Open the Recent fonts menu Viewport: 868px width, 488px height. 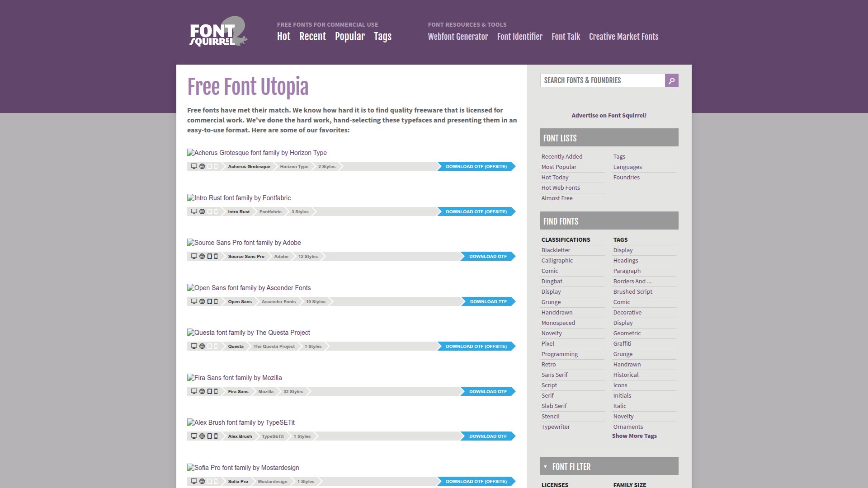click(x=312, y=37)
